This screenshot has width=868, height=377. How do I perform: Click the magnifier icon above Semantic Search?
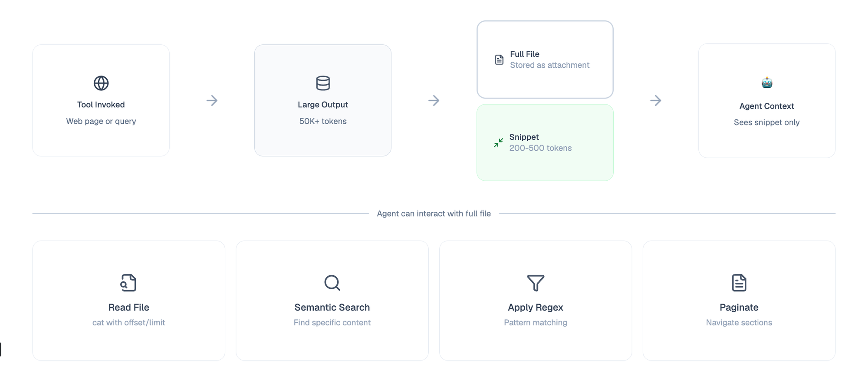click(332, 283)
